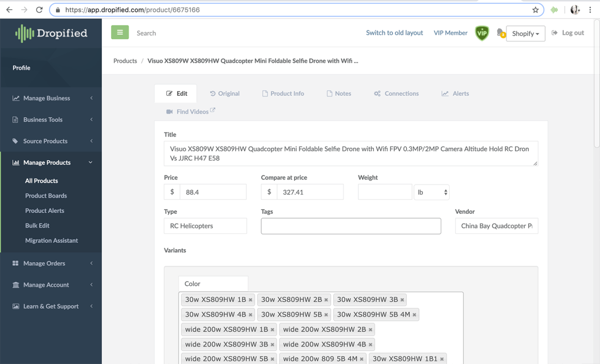The height and width of the screenshot is (364, 600).
Task: Click the Price input showing 88.4
Action: pyautogui.click(x=213, y=192)
